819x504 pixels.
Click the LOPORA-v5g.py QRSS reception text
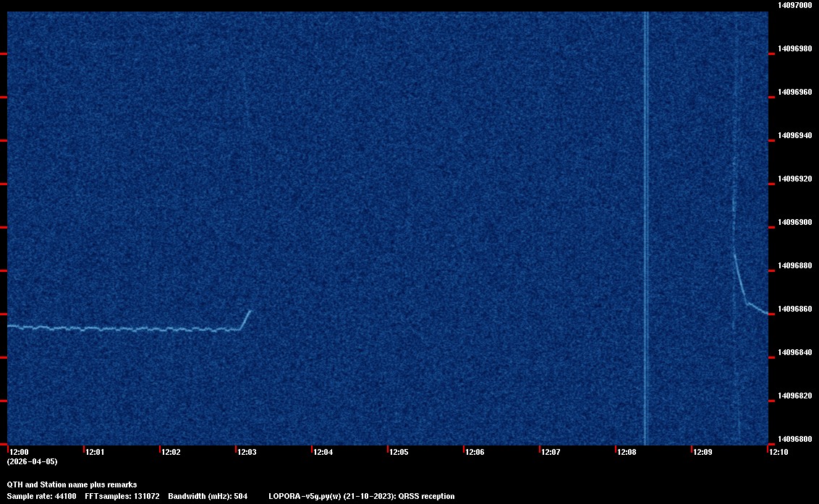pyautogui.click(x=362, y=496)
